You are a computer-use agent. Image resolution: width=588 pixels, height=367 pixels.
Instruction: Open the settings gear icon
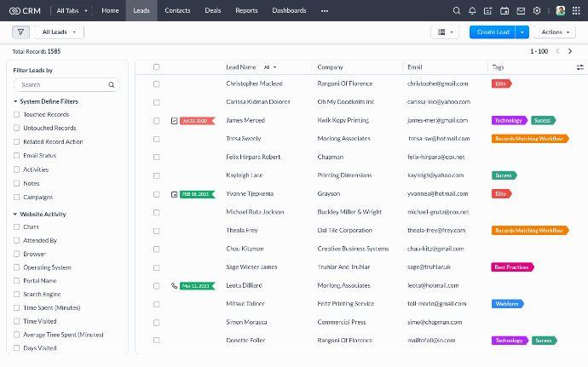537,11
